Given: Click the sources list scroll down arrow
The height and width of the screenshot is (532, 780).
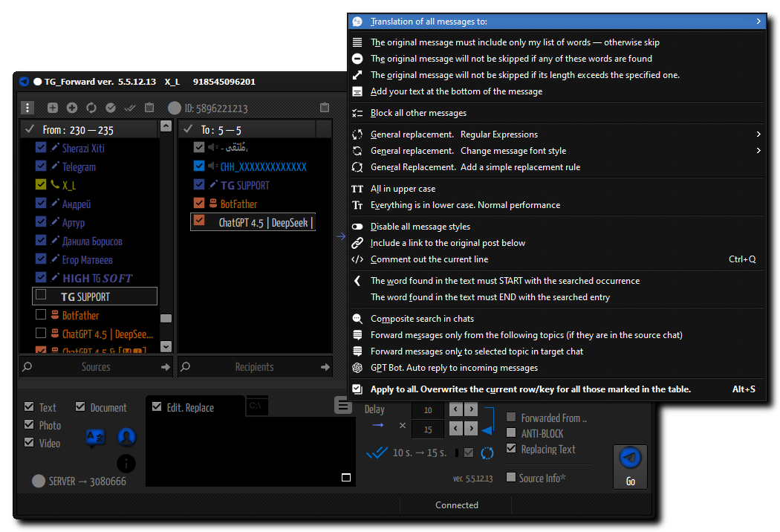Looking at the screenshot, I should [x=166, y=346].
